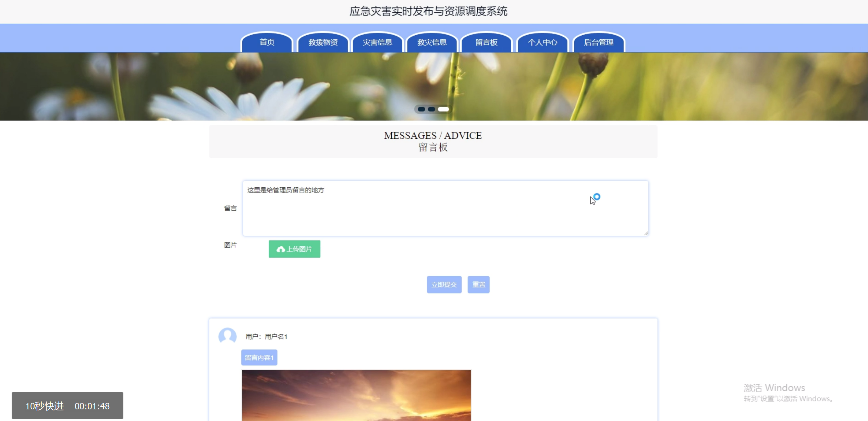The image size is (868, 421).
Task: Click the 留言内容1 message tag
Action: pos(259,358)
